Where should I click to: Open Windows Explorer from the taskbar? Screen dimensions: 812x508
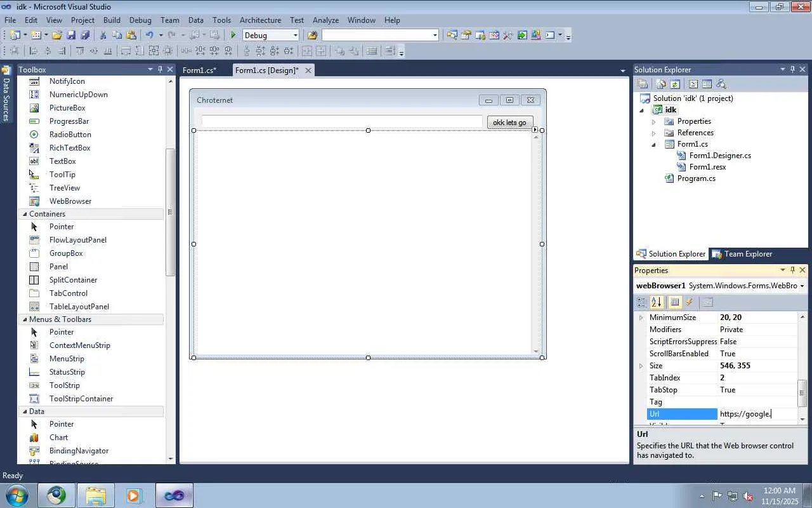(x=96, y=495)
